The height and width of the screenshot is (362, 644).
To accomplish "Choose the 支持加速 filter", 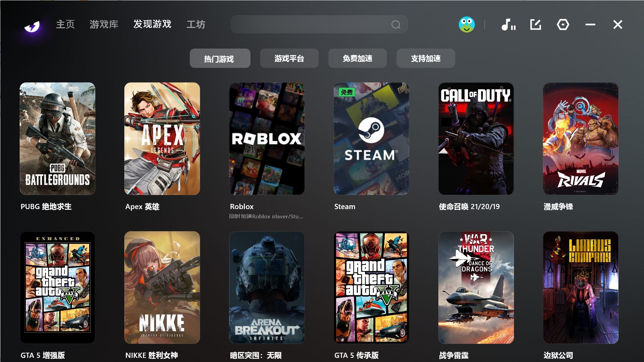I will pos(426,59).
